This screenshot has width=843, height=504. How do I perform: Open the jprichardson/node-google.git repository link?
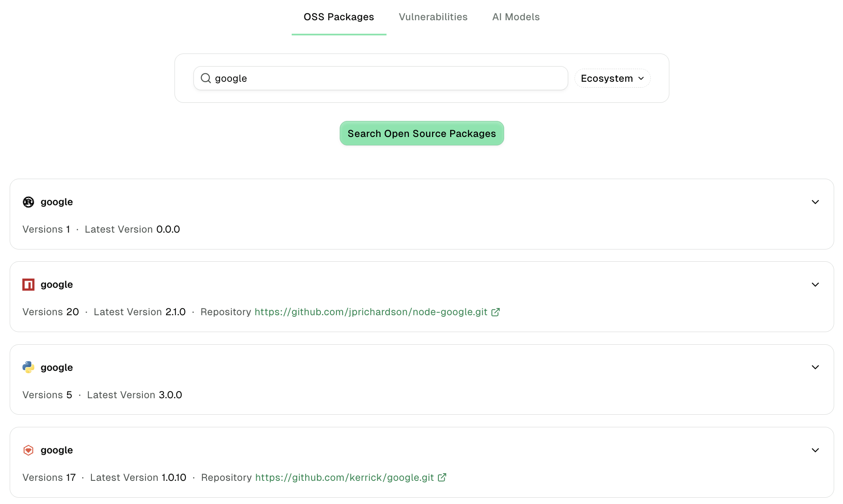[x=371, y=312]
